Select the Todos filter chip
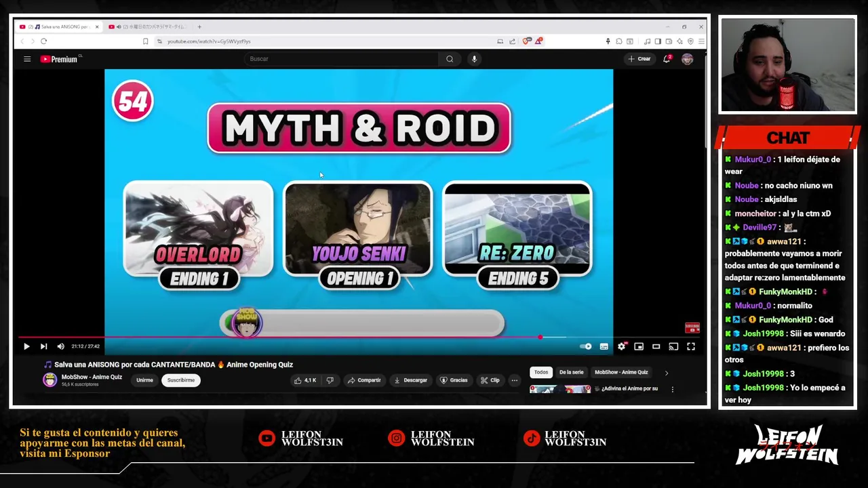868x488 pixels. (x=540, y=372)
